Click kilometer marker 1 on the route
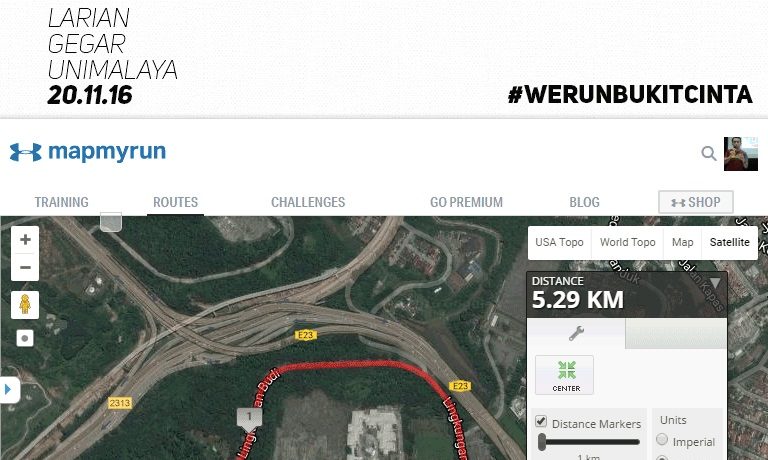This screenshot has height=460, width=768. click(x=249, y=419)
